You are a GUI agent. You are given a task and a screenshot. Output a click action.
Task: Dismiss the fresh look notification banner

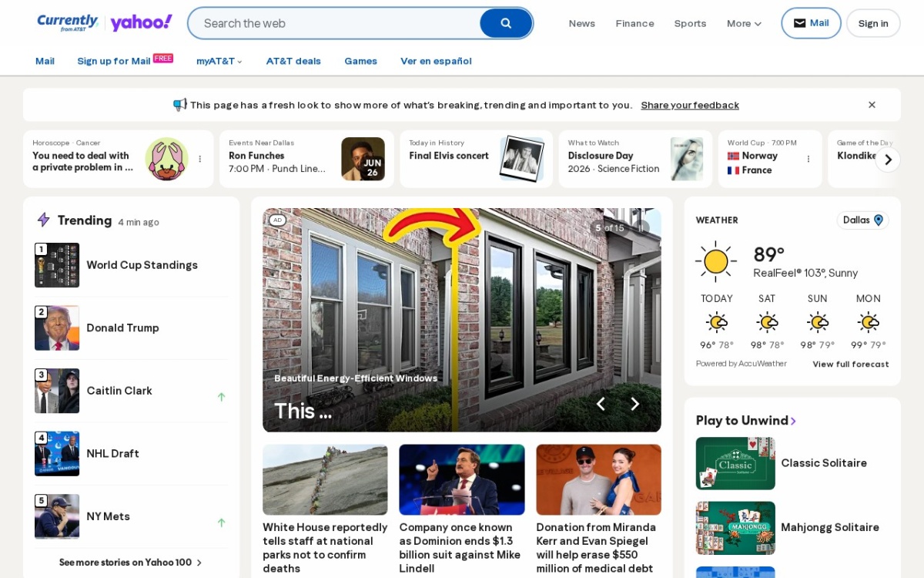(x=872, y=105)
